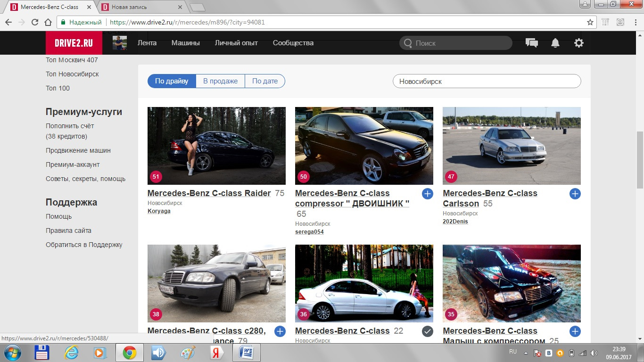Open the Машины menu item
The image size is (644, 362).
186,43
